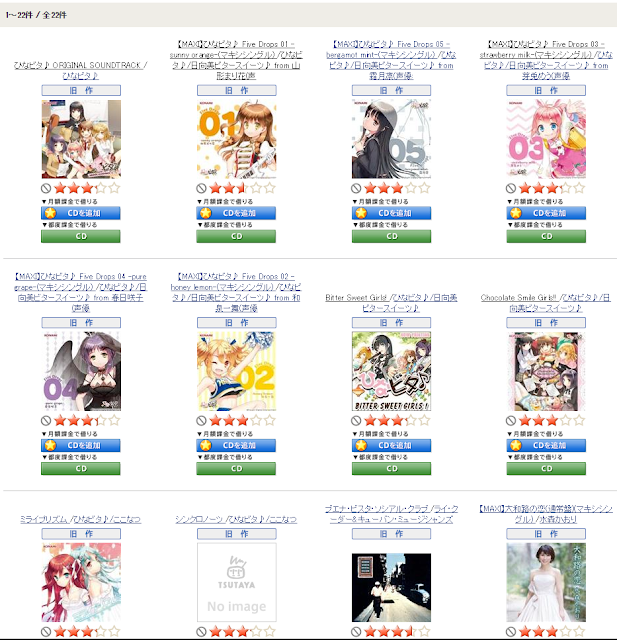Click green CD button under Five Drops 04
Screen dimensions: 617x640
[x=81, y=469]
